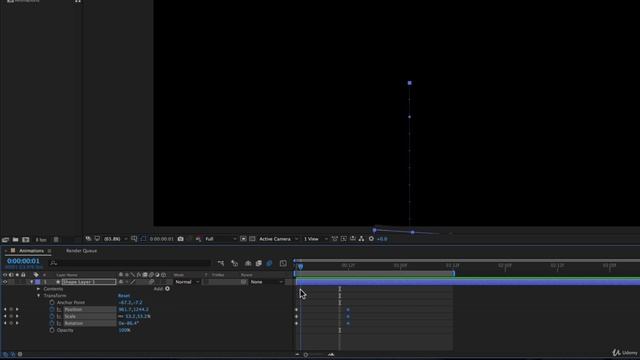Select second Position keyframe in timeline
Image resolution: width=640 pixels, height=360 pixels.
(x=348, y=309)
